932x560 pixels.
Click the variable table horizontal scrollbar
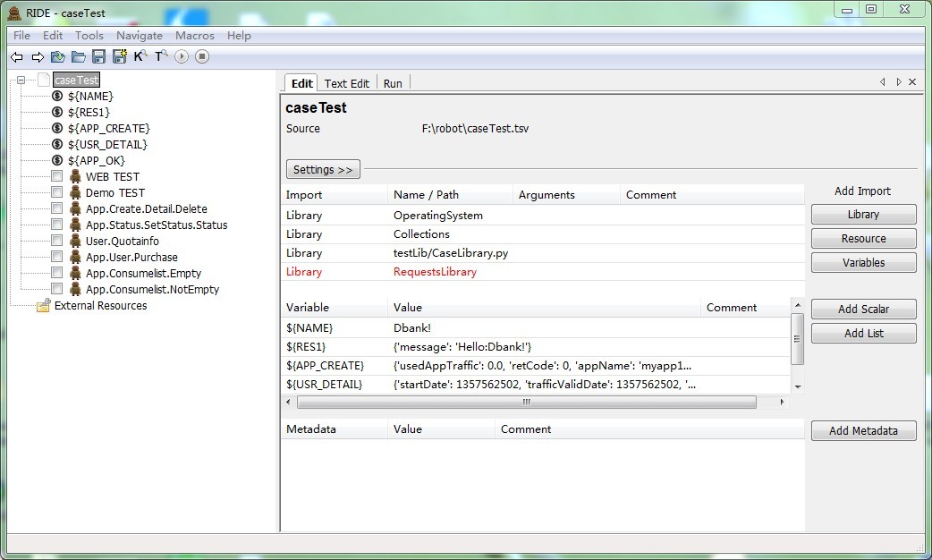point(526,403)
